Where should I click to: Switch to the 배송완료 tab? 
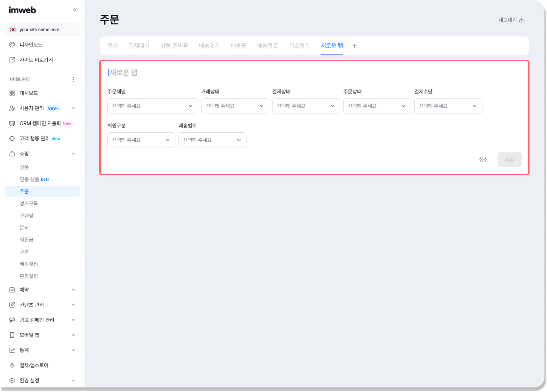click(x=267, y=46)
